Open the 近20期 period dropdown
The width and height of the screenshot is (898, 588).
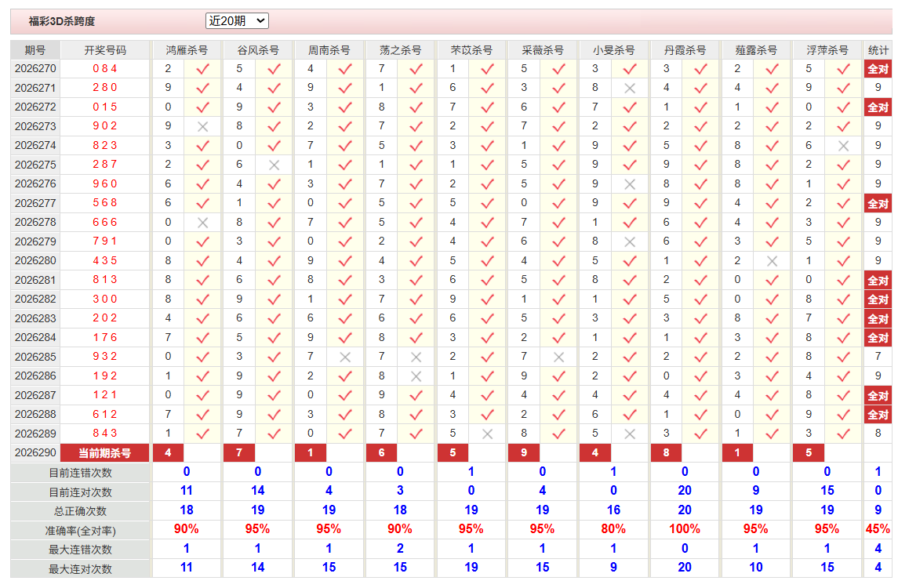pos(237,21)
